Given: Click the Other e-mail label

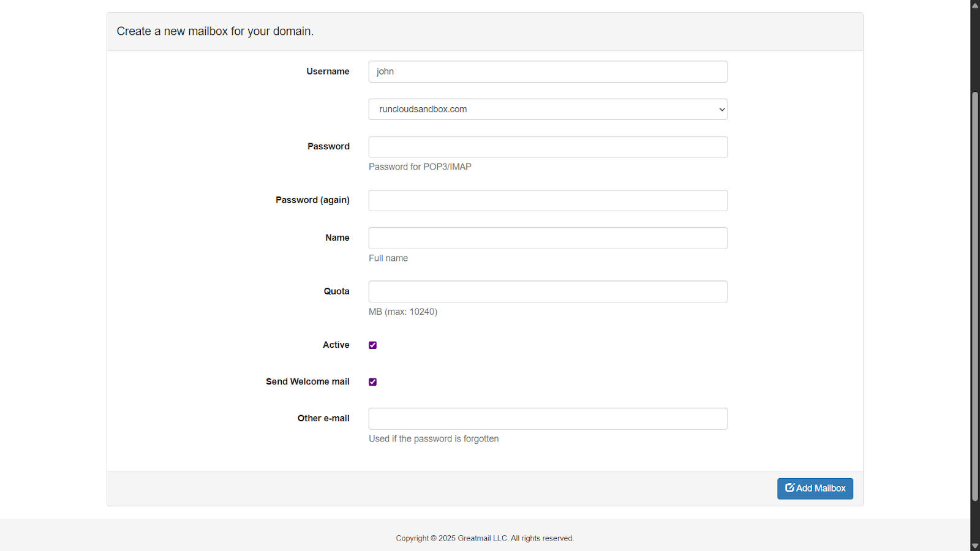Looking at the screenshot, I should pyautogui.click(x=323, y=418).
